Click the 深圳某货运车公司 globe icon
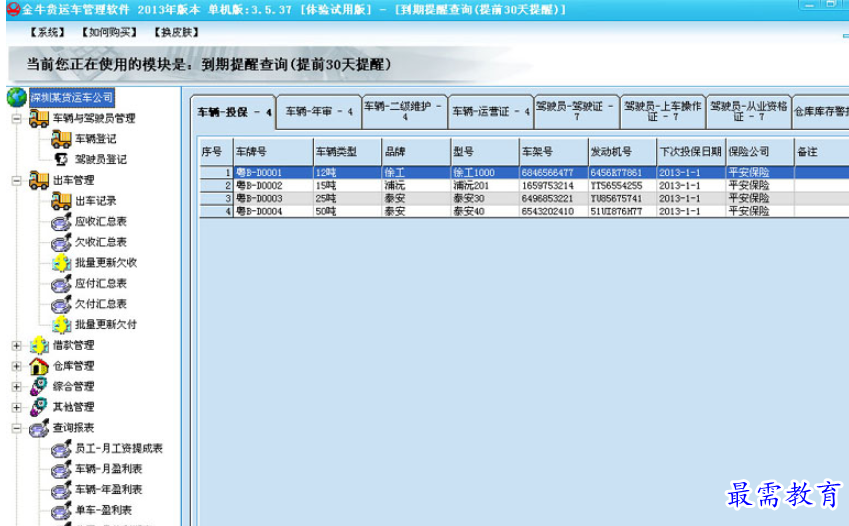Image resolution: width=849 pixels, height=526 pixels. click(16, 97)
